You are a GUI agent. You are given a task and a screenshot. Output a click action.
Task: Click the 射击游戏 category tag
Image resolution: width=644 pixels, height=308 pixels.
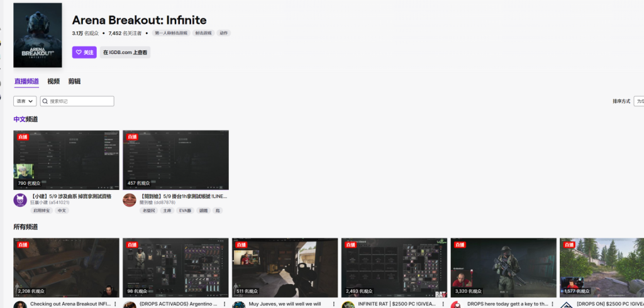pos(203,33)
